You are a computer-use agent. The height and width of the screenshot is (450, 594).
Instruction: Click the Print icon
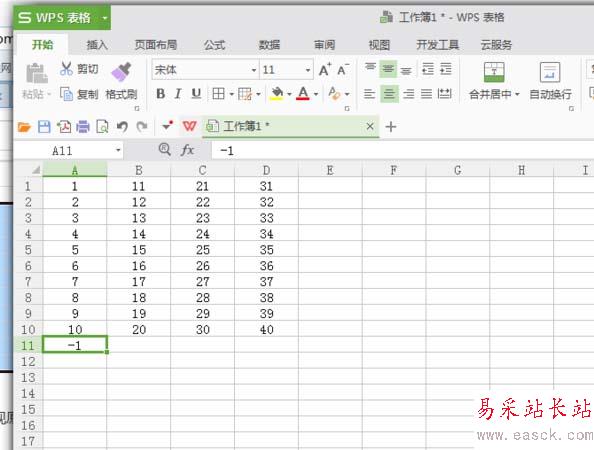(83, 127)
